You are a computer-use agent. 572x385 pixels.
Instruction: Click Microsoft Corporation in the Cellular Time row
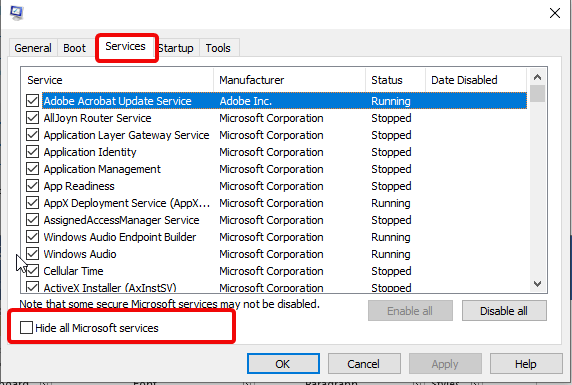(271, 271)
